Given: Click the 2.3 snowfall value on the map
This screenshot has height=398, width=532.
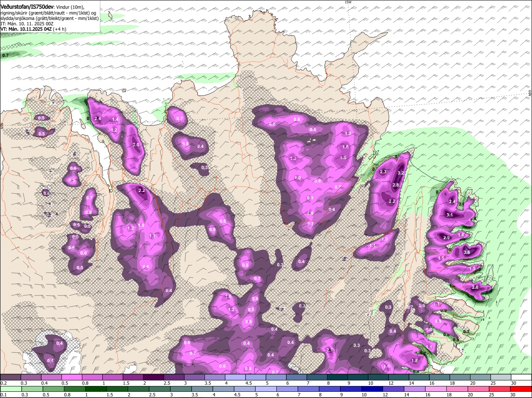Looking at the screenshot, I should 383,172.
